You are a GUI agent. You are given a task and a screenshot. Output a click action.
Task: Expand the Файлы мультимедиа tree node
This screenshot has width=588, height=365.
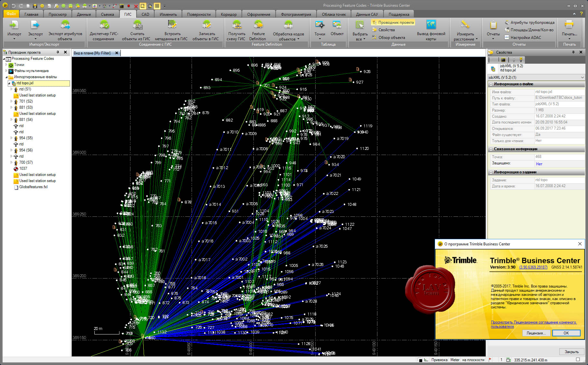coord(6,71)
